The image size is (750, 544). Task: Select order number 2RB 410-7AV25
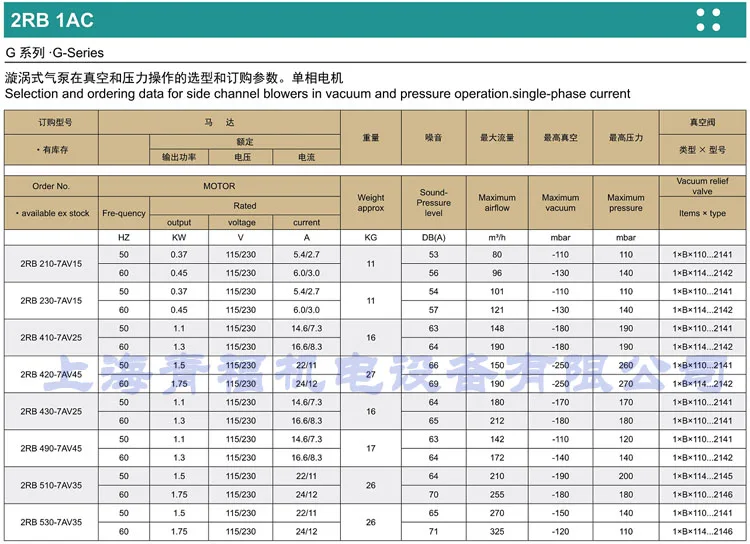(51, 337)
